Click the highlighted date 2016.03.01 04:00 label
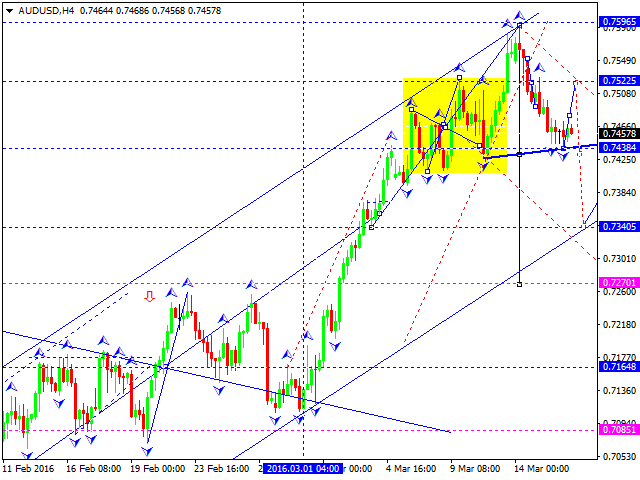This screenshot has height=480, width=640. tap(303, 469)
